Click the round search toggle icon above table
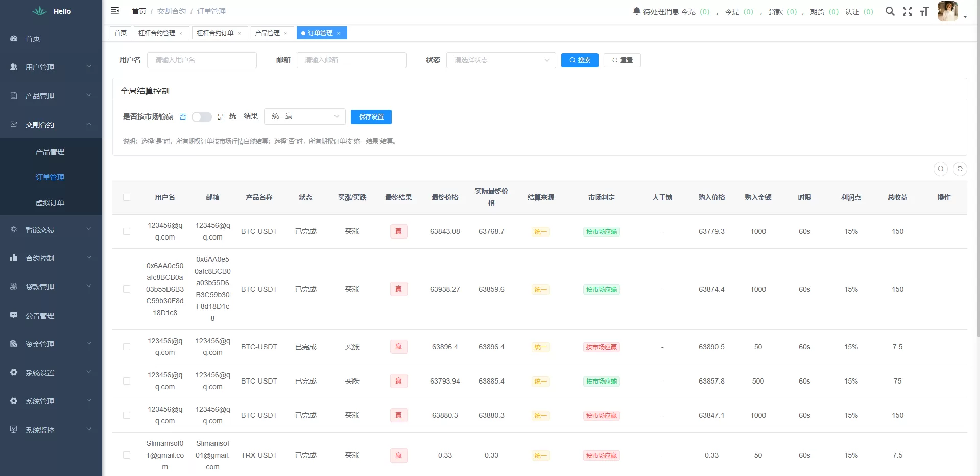The width and height of the screenshot is (980, 476). click(x=940, y=169)
